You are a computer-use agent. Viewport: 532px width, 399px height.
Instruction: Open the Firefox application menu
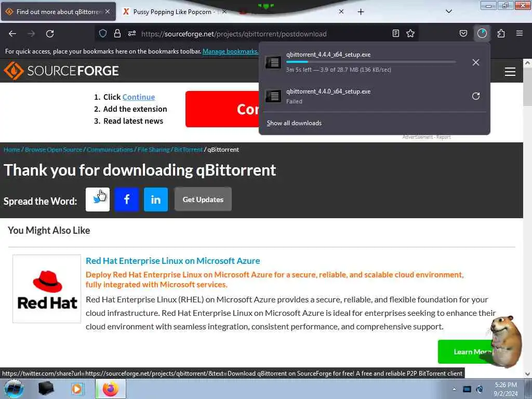point(520,33)
